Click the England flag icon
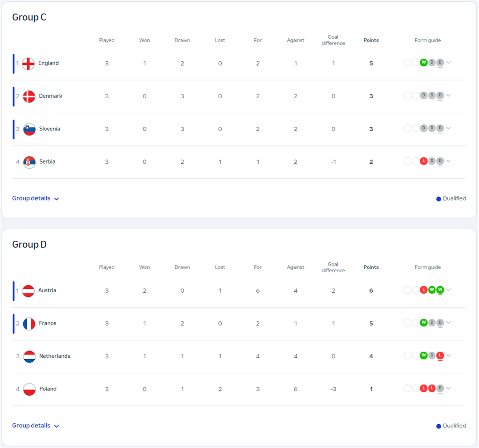This screenshot has height=448, width=479. coord(29,64)
